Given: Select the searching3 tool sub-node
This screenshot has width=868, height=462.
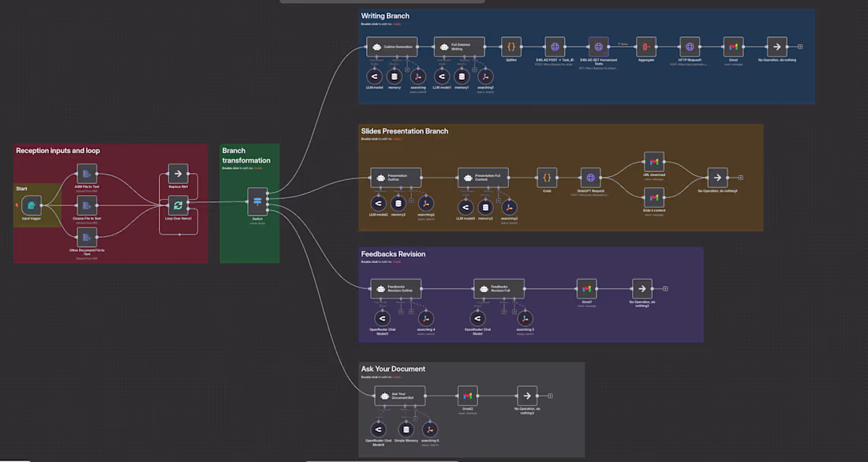Looking at the screenshot, I should pyautogui.click(x=509, y=208).
